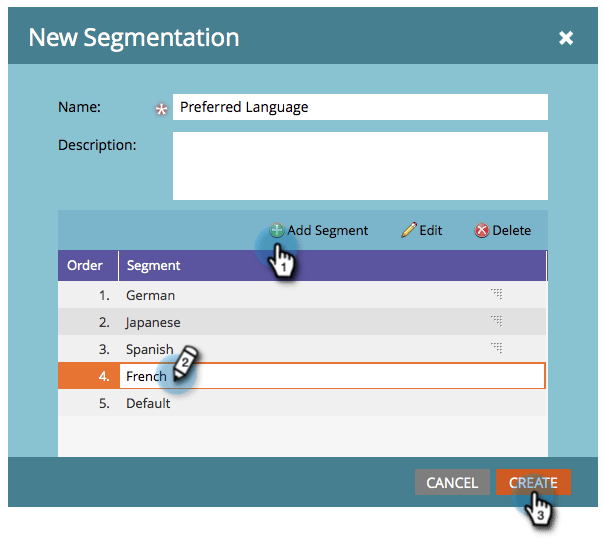Select the German segment row
The width and height of the screenshot is (603, 540).
coord(300,295)
